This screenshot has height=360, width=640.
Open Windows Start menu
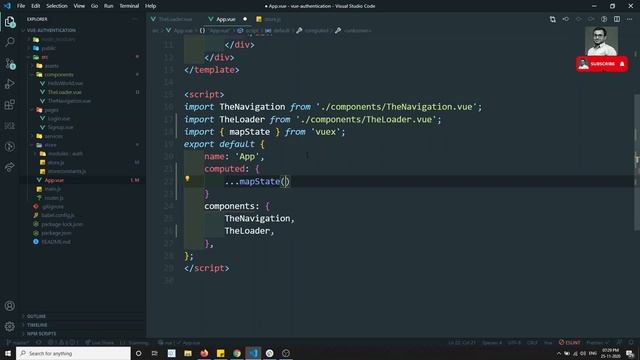[8, 353]
